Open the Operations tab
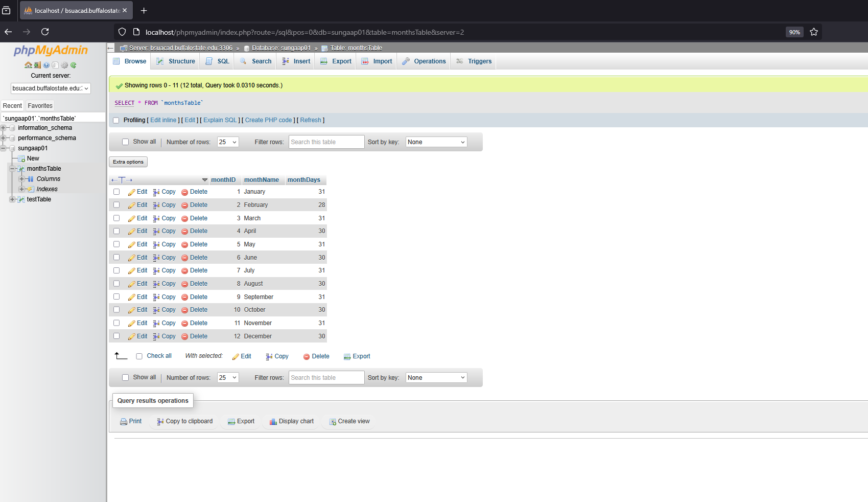868x502 pixels. pyautogui.click(x=424, y=61)
